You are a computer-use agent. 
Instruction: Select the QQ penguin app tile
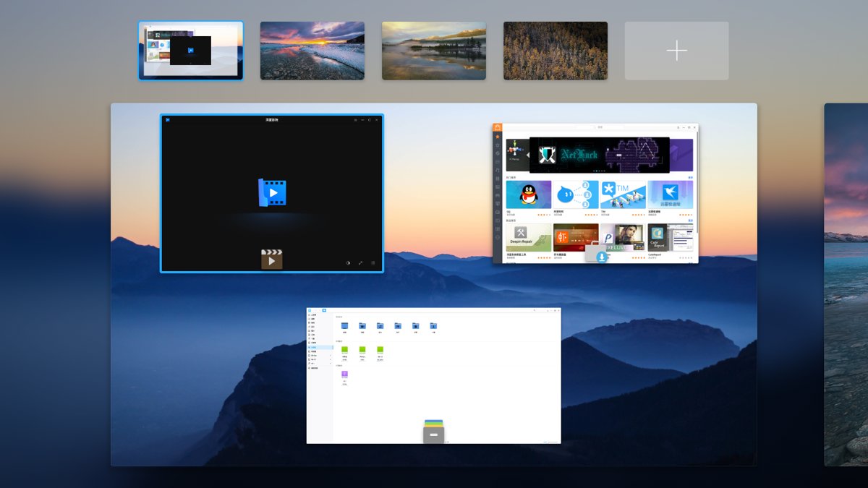click(x=529, y=194)
